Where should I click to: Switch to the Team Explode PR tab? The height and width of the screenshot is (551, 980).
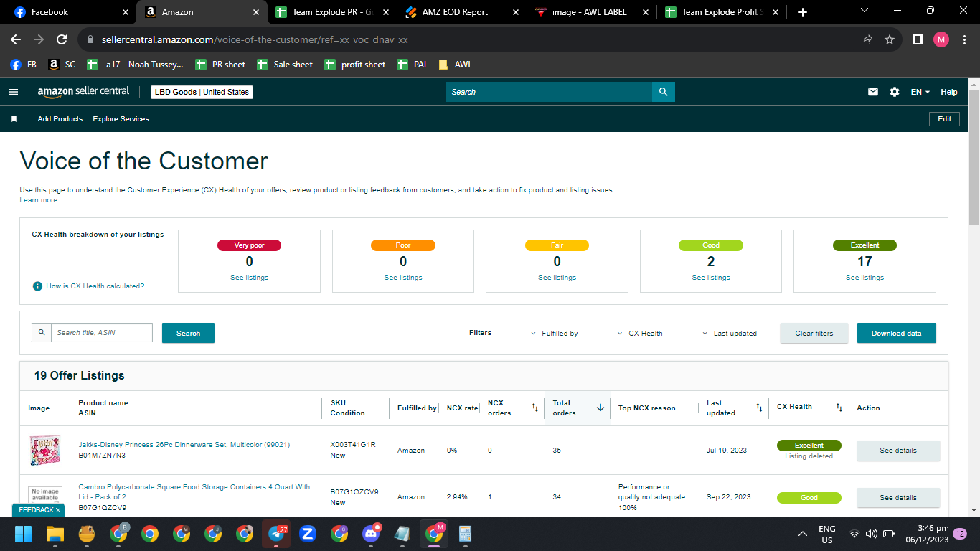pyautogui.click(x=332, y=12)
